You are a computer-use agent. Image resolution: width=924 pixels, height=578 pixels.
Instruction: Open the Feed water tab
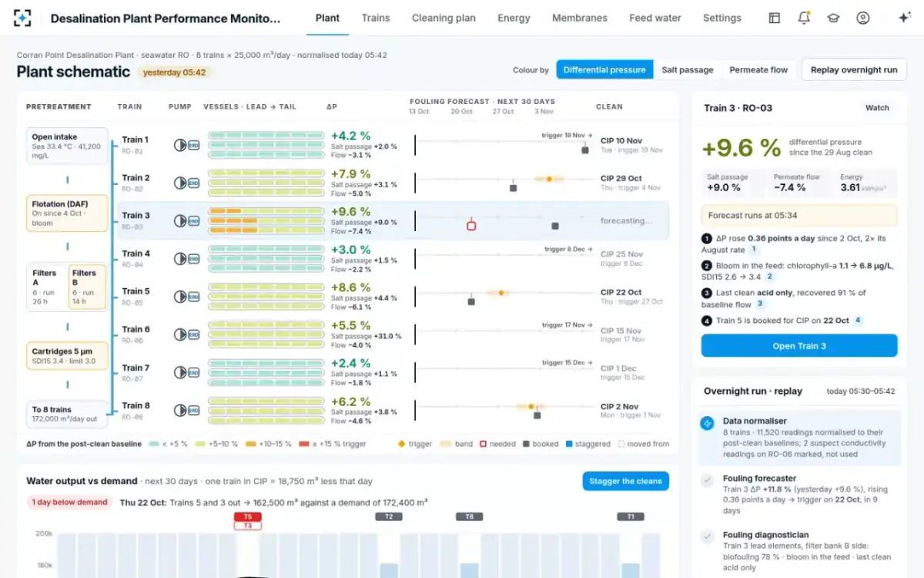click(x=655, y=18)
